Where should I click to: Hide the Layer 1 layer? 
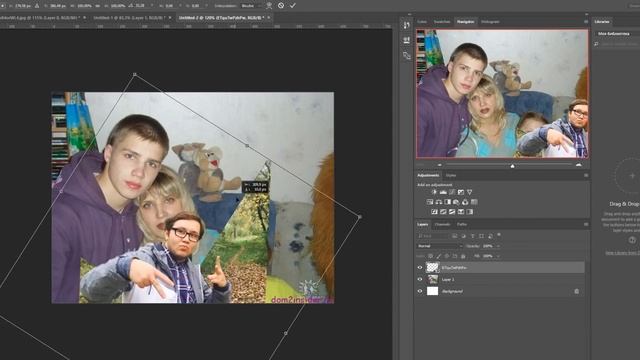coord(420,279)
